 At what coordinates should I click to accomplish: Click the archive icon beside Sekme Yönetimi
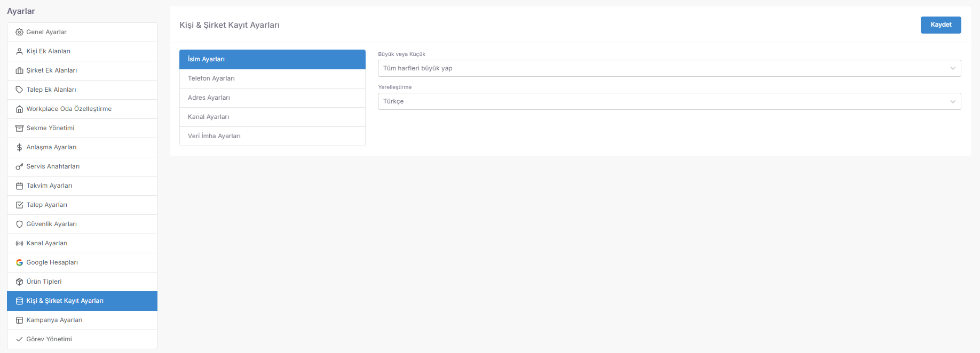pos(19,128)
